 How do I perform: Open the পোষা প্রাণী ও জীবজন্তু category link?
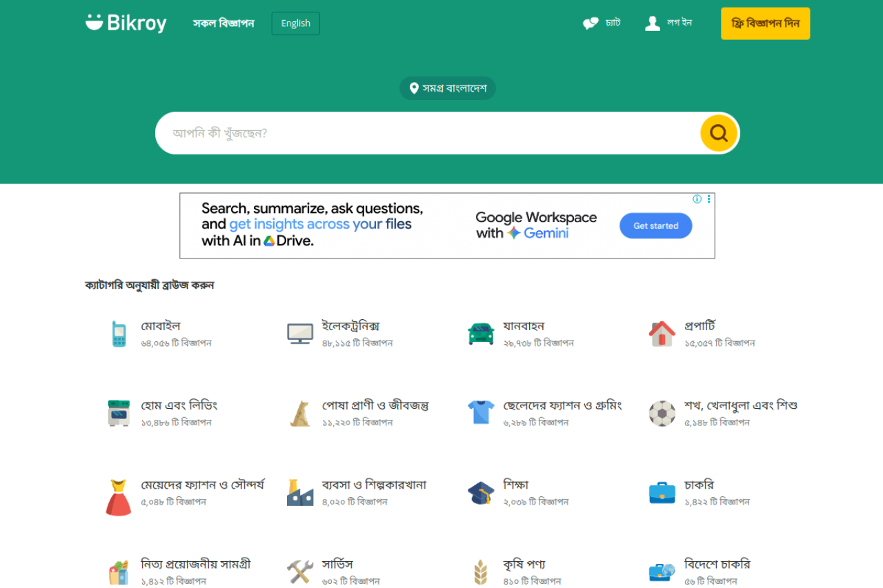375,405
